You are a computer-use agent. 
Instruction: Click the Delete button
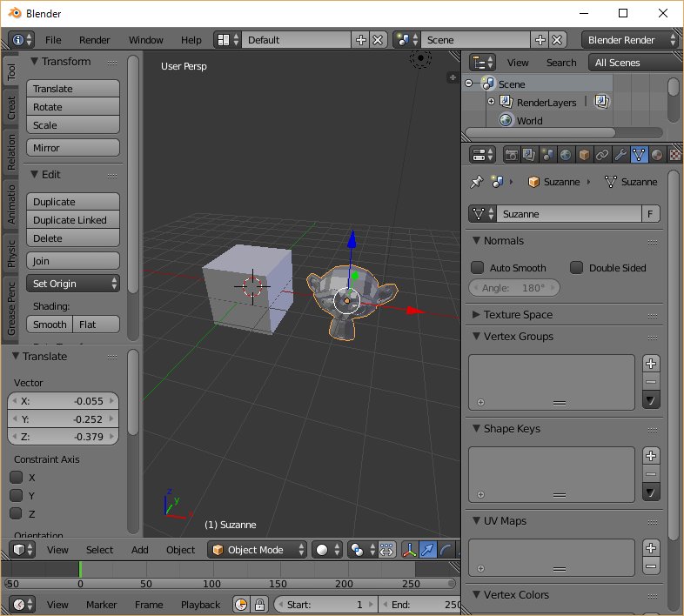[x=73, y=238]
